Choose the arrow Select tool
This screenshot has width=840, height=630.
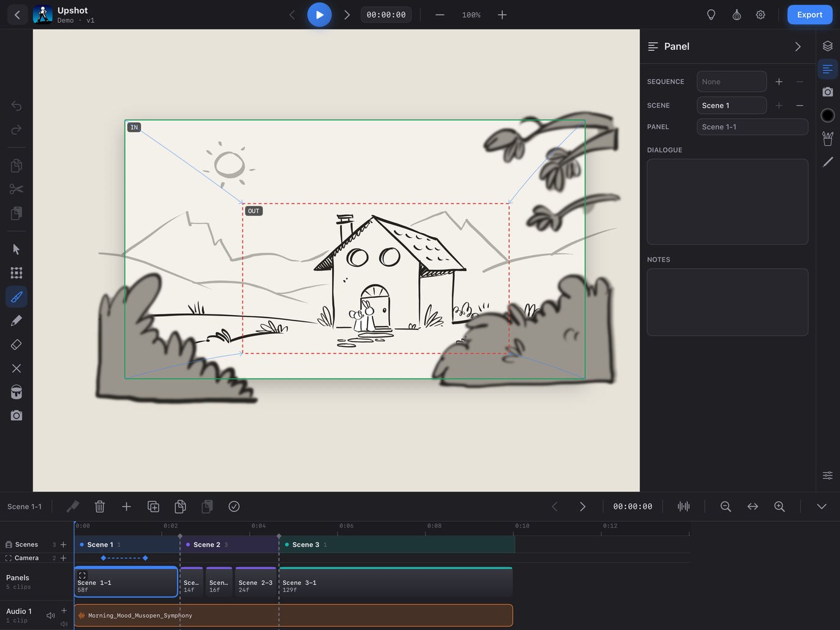[16, 250]
